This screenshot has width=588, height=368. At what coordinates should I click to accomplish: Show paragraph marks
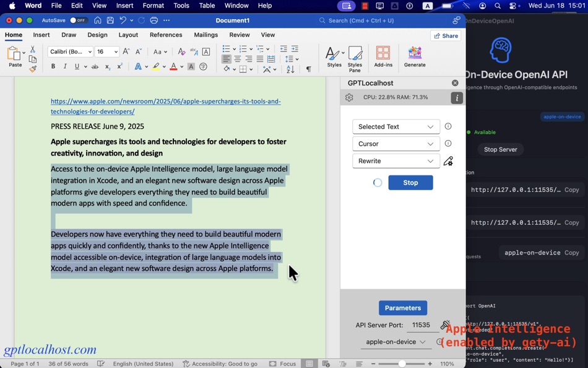pos(308,69)
